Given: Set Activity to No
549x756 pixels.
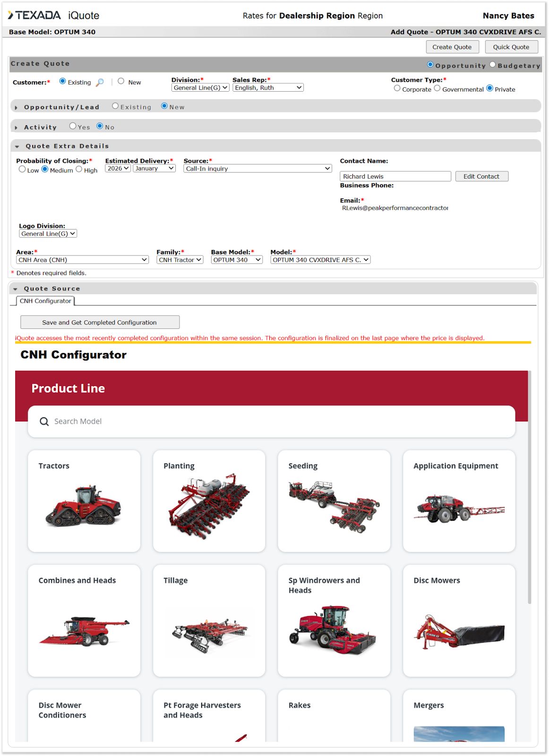Looking at the screenshot, I should 100,126.
